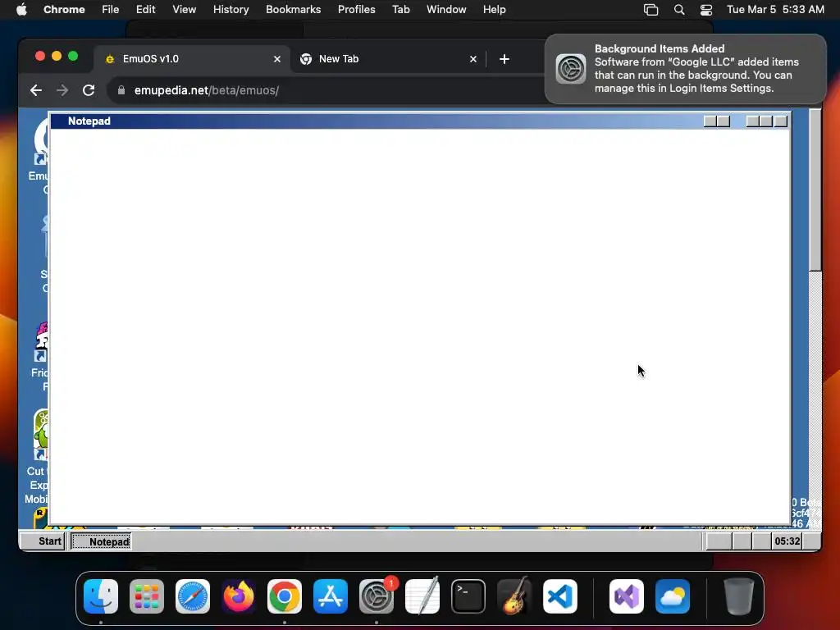
Task: Open the Tab menu
Action: [400, 9]
